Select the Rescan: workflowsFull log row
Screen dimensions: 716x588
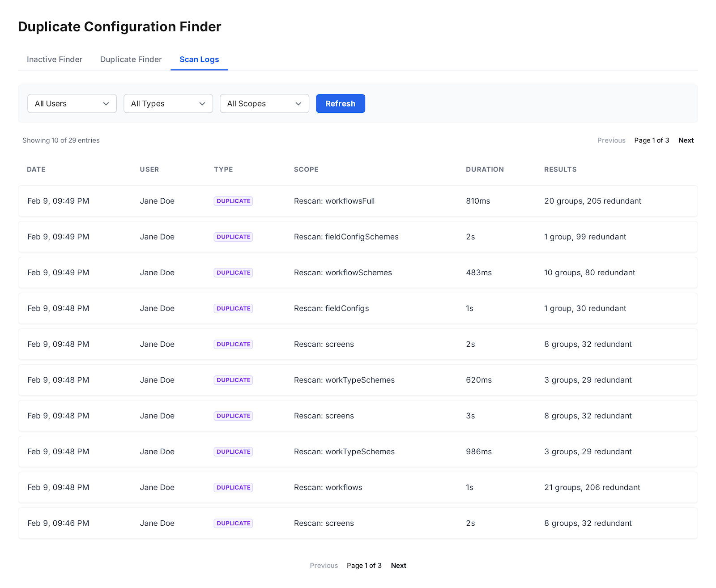(334, 201)
